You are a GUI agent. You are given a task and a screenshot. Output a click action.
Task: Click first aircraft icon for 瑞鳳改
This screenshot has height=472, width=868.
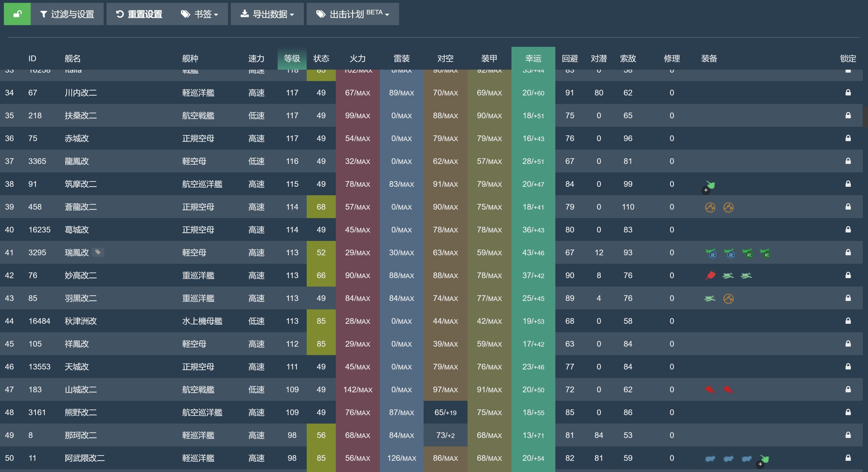coord(711,253)
